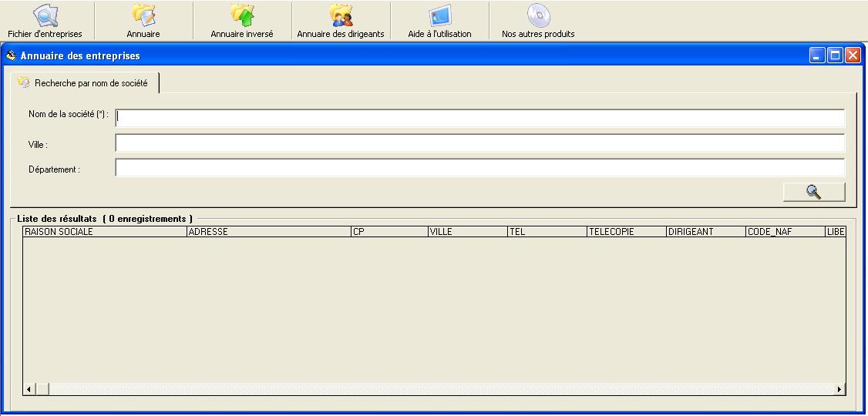Select the Annuaire des dirigeants icon
This screenshot has width=868, height=416.
[x=341, y=16]
